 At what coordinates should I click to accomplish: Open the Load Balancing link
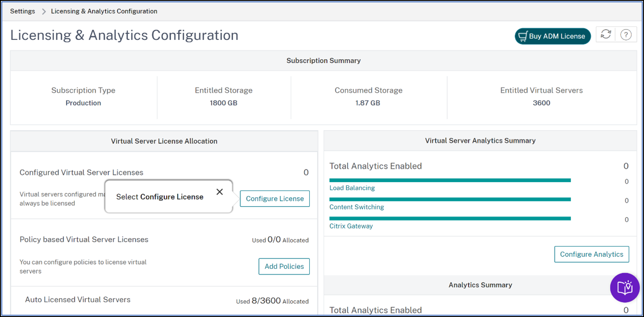[352, 188]
